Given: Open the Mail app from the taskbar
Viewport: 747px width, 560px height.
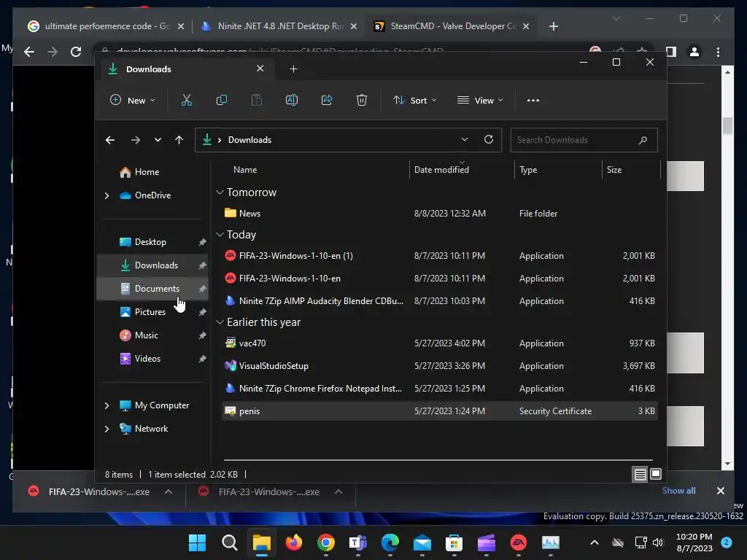Looking at the screenshot, I should click(422, 542).
